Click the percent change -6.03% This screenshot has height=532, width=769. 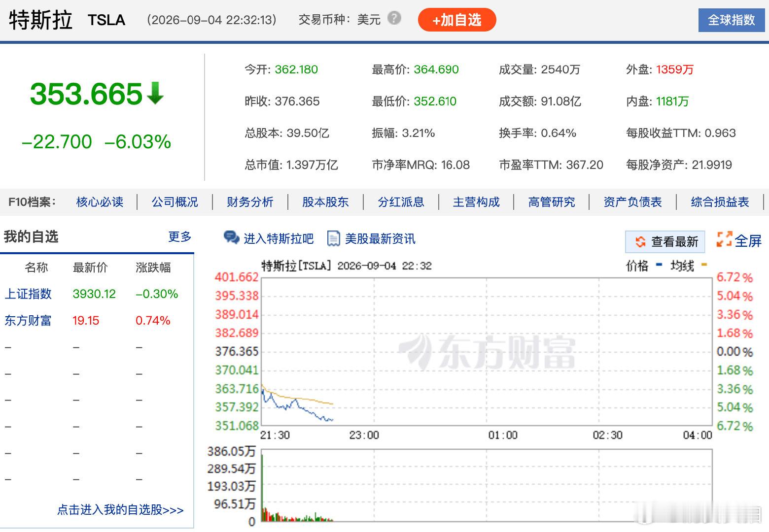pos(138,142)
